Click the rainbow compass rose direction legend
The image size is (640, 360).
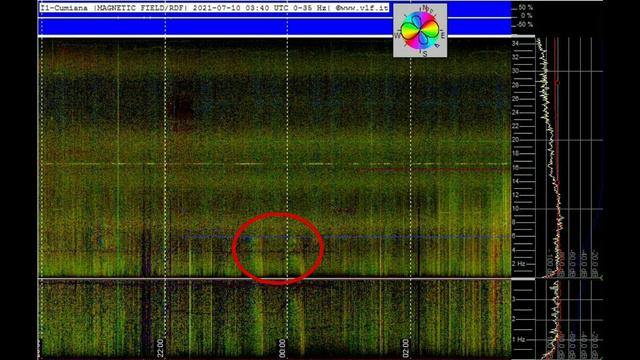(x=420, y=31)
